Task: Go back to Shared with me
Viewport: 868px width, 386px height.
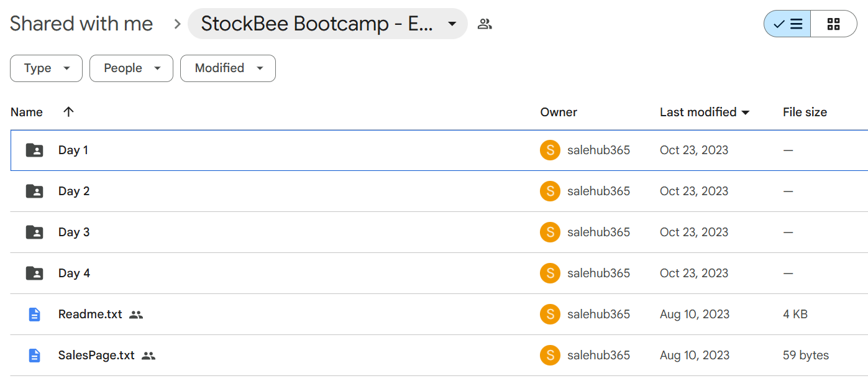Action: (x=81, y=24)
